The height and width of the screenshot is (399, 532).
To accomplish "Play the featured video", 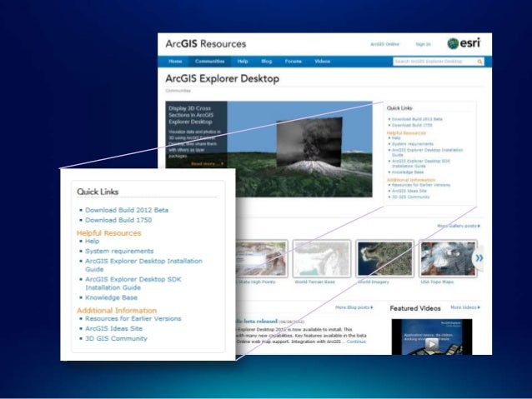I will [432, 344].
